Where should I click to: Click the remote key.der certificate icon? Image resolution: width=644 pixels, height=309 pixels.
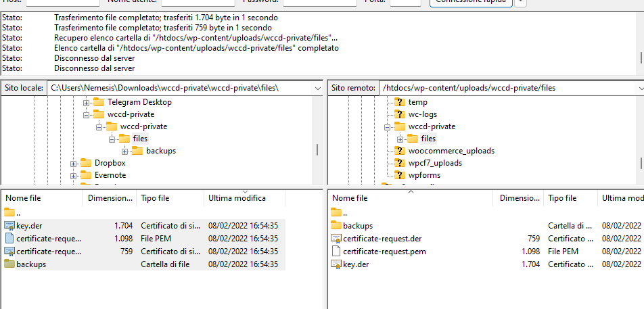(x=337, y=264)
